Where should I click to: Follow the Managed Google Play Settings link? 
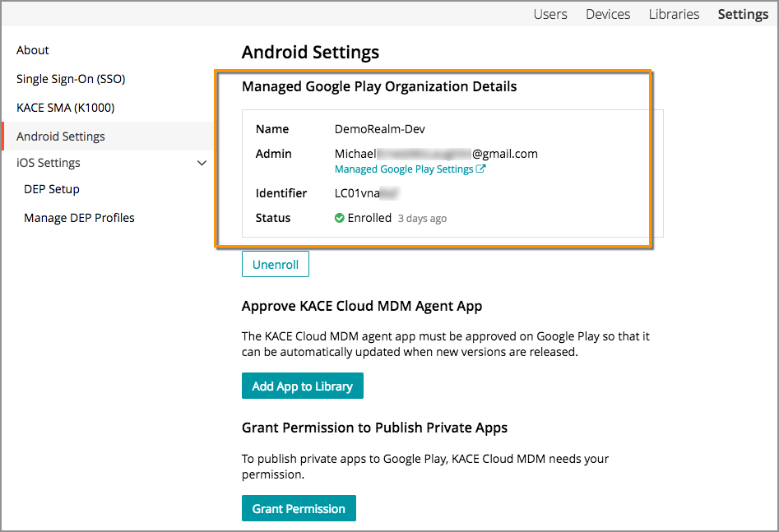pos(404,169)
